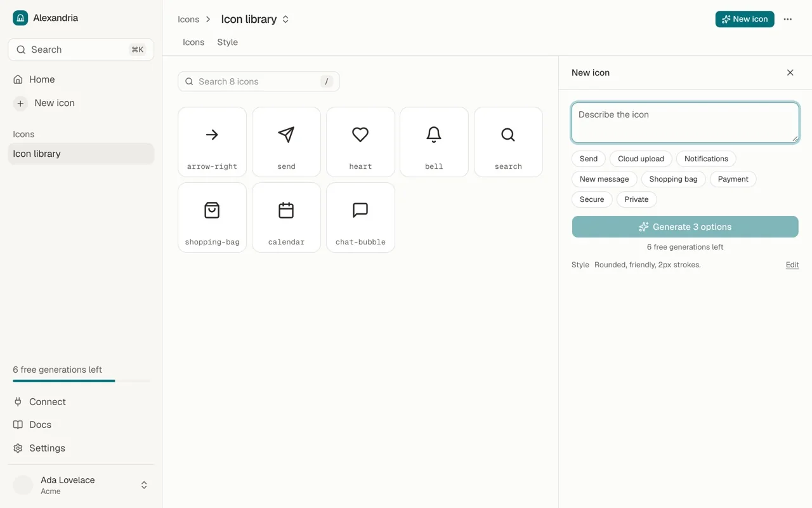Focus the Describe the icon text area
The image size is (812, 508).
click(x=685, y=123)
